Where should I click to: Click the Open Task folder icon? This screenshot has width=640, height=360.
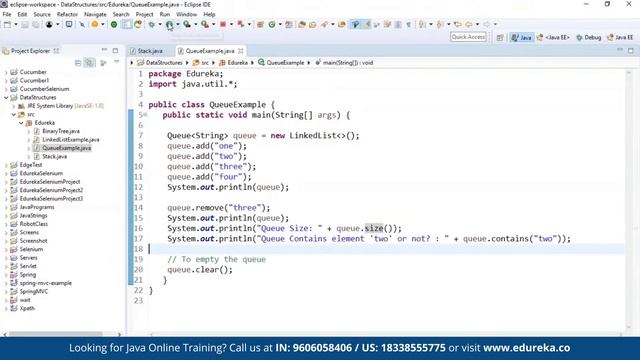pyautogui.click(x=313, y=24)
